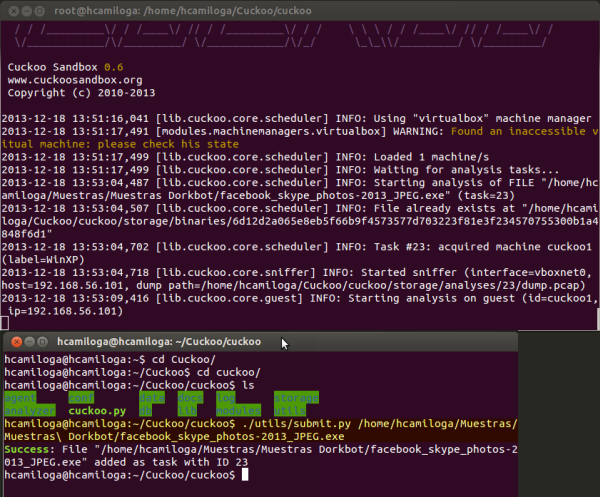The height and width of the screenshot is (497, 600).
Task: Click the 'modules' directory name
Action: (238, 411)
